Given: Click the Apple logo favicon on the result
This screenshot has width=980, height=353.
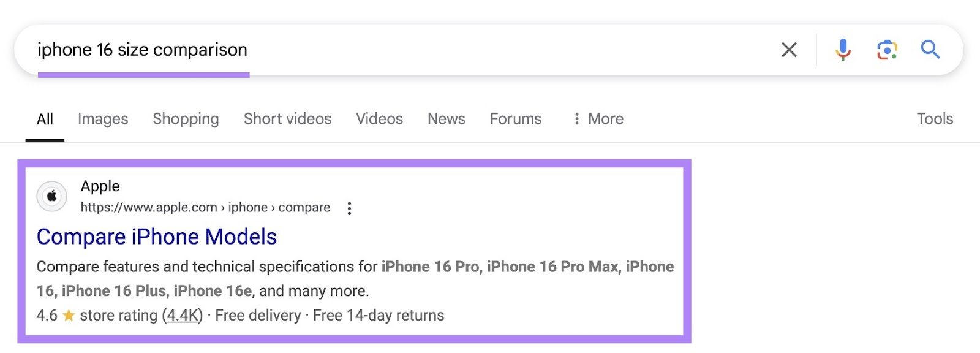Looking at the screenshot, I should coord(53,195).
